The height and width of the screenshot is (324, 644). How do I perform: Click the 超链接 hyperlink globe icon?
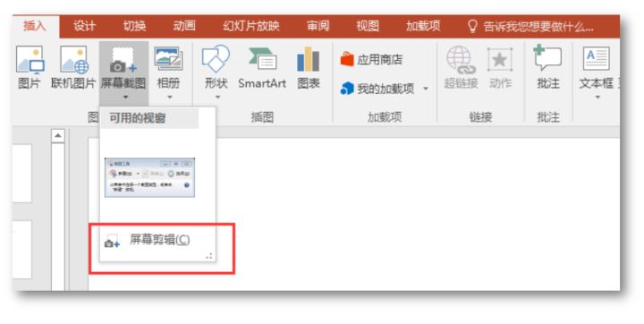(461, 61)
